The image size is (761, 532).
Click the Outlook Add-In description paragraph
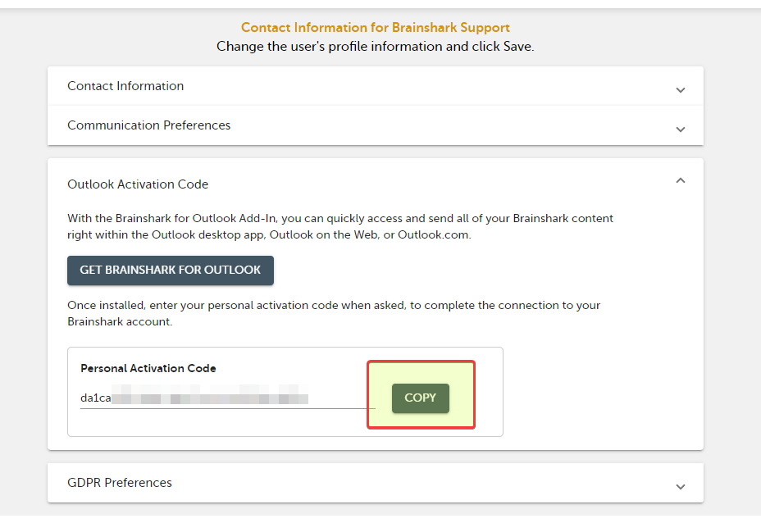click(x=340, y=226)
